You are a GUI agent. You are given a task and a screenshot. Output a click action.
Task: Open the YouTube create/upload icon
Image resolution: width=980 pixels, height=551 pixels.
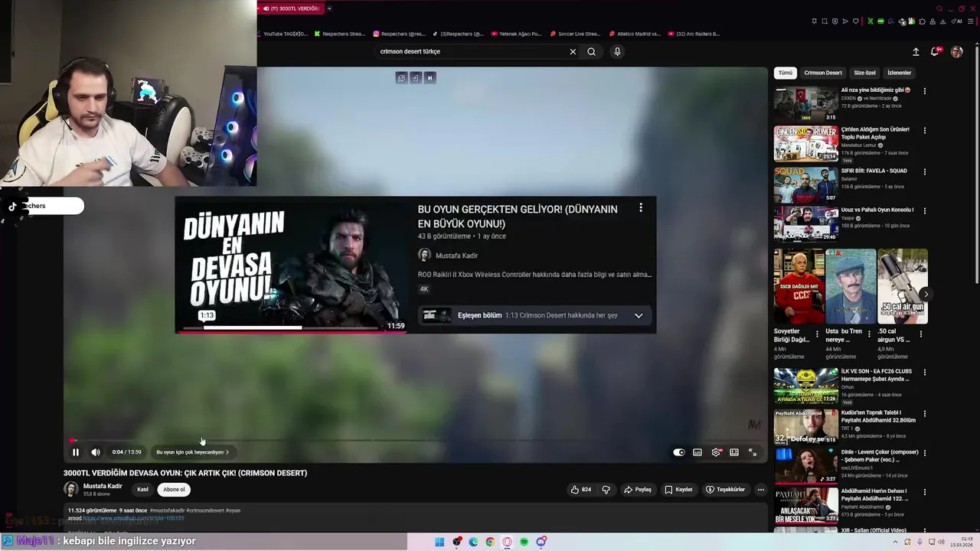pyautogui.click(x=916, y=51)
